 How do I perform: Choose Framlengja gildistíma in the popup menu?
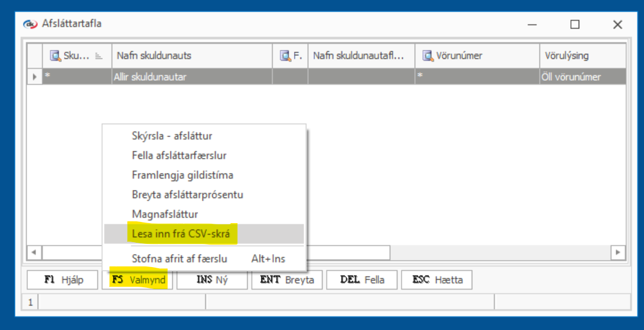click(182, 175)
